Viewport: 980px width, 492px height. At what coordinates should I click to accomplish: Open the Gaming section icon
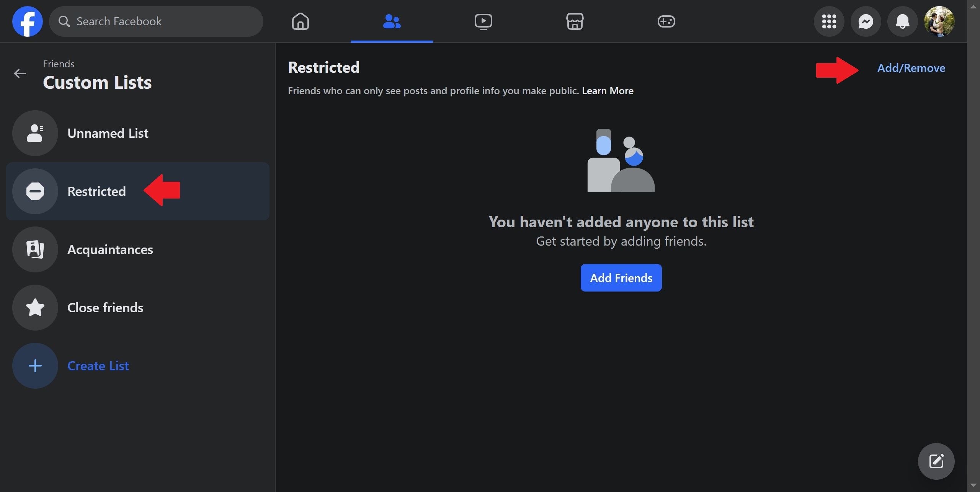(x=667, y=21)
